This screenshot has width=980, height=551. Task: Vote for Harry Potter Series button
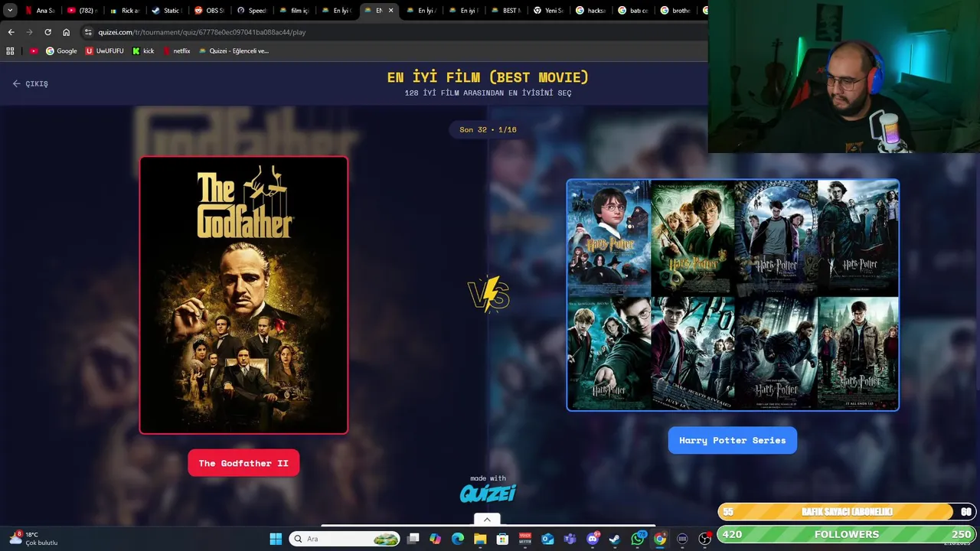[x=733, y=440]
